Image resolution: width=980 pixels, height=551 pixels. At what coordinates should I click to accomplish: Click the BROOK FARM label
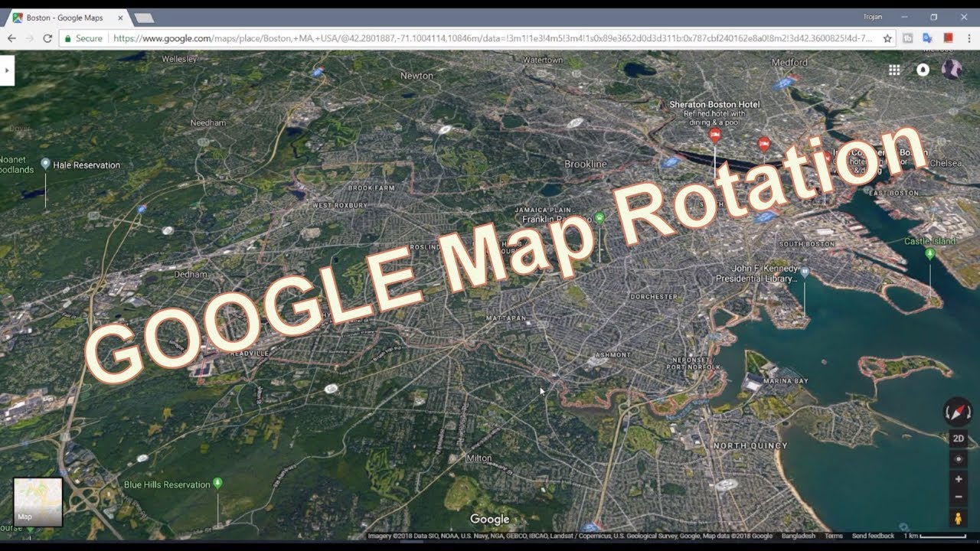(371, 187)
